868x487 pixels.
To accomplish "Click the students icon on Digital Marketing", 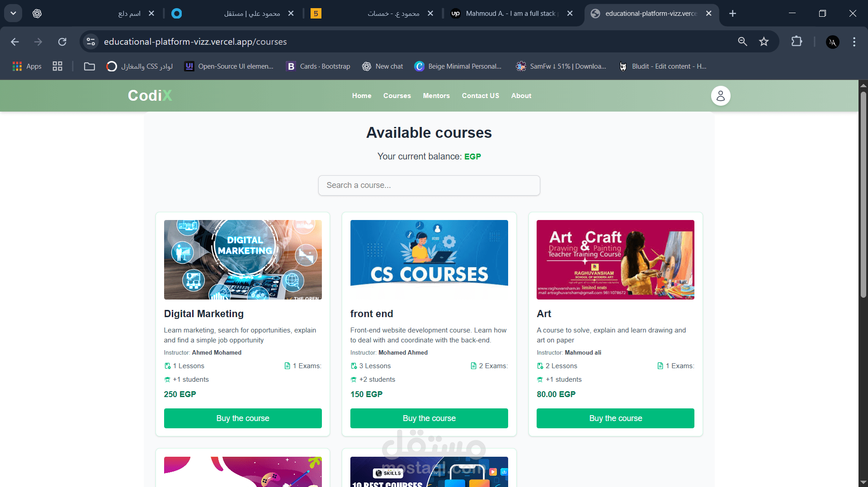I will (x=167, y=379).
